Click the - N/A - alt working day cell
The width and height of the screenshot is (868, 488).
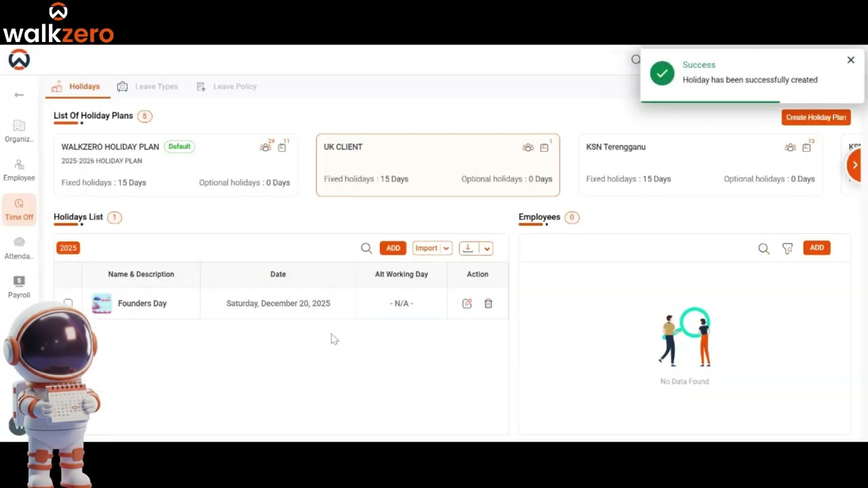401,304
